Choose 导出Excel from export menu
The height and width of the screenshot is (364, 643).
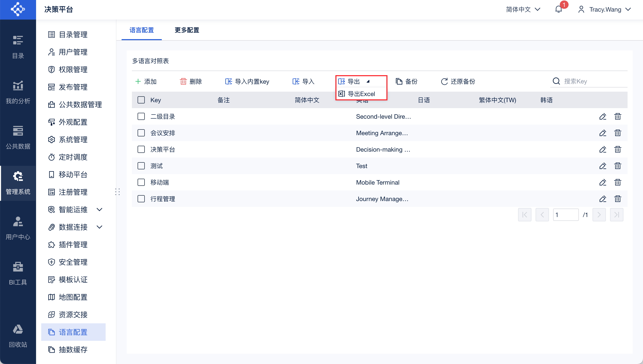pos(361,94)
